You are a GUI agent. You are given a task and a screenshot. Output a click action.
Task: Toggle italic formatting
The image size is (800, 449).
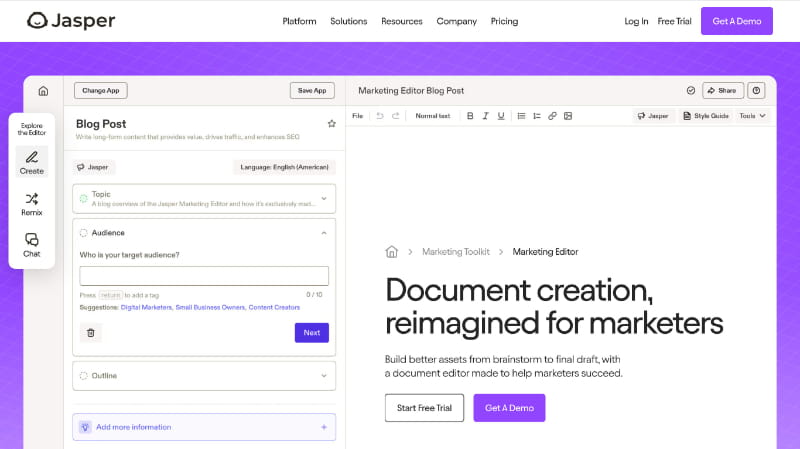(486, 116)
